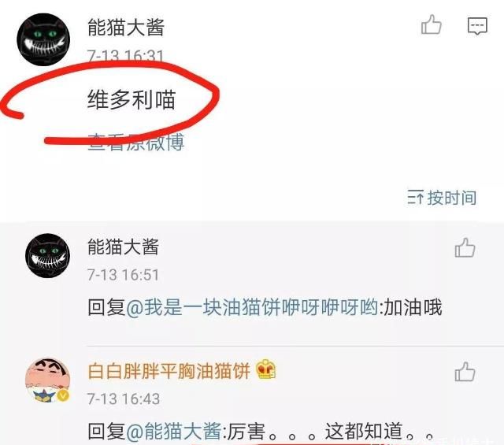This screenshot has width=504, height=445.
Task: Open username 能猫大酱 in reply list
Action: pyautogui.click(x=123, y=247)
